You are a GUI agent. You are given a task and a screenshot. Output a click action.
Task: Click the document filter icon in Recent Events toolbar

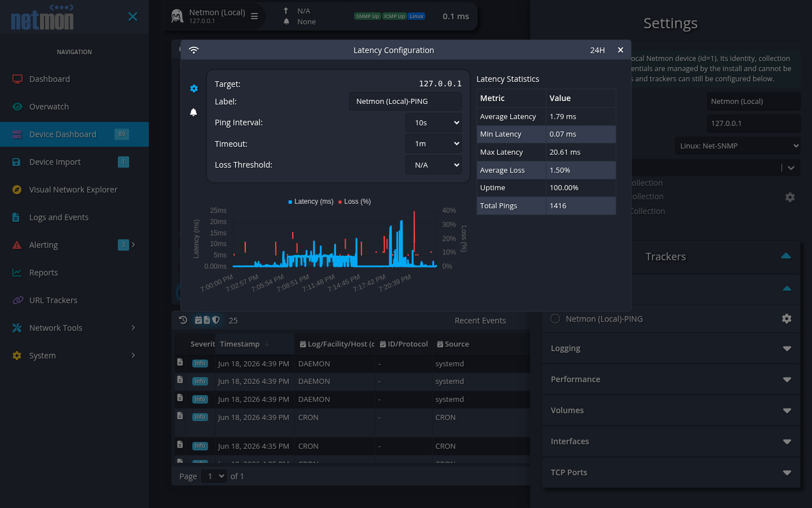click(x=207, y=320)
